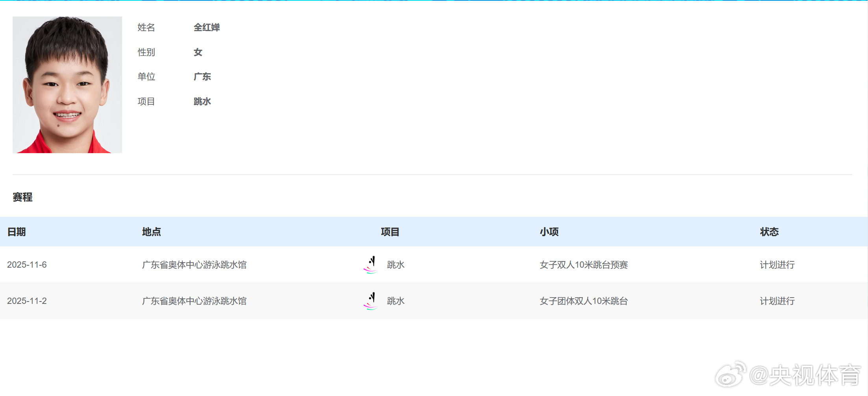Select the 赛程 section heading
This screenshot has height=396, width=868.
(22, 197)
